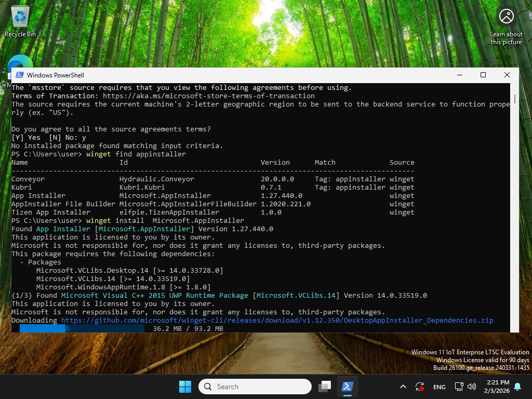Click the Microsoft.VCLibs.Desktop.14 dependency line
Viewport: 532px width, 399px height.
(129, 270)
